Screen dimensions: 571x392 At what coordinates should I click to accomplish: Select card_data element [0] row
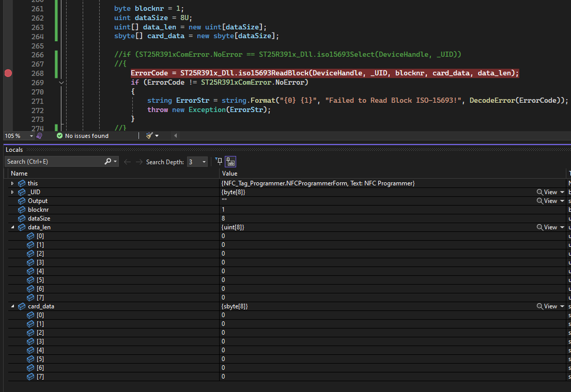pyautogui.click(x=287, y=315)
